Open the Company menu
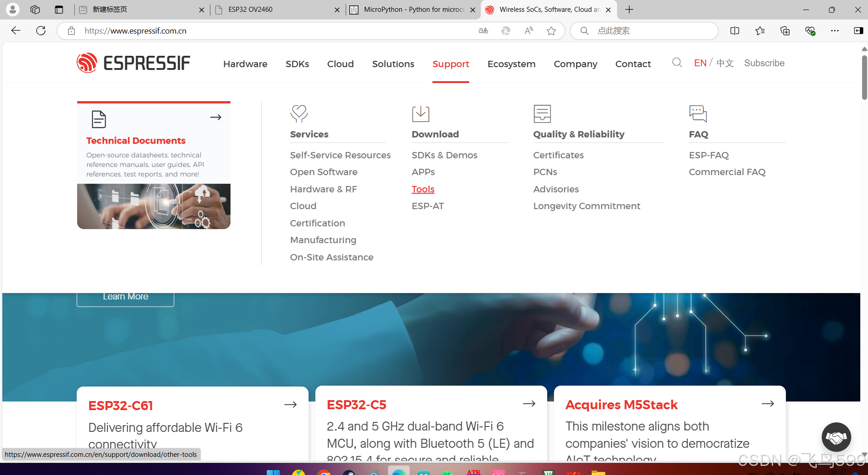This screenshot has width=868, height=475. [575, 64]
